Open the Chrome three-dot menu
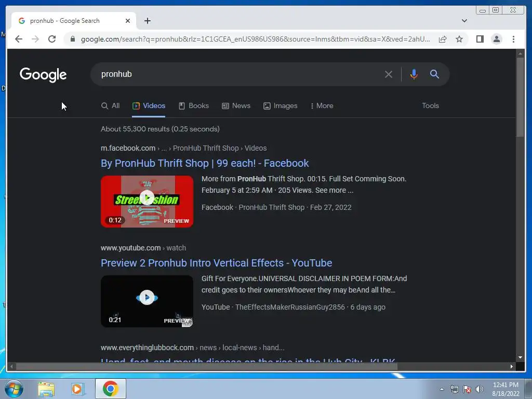This screenshot has height=399, width=532. click(x=513, y=39)
